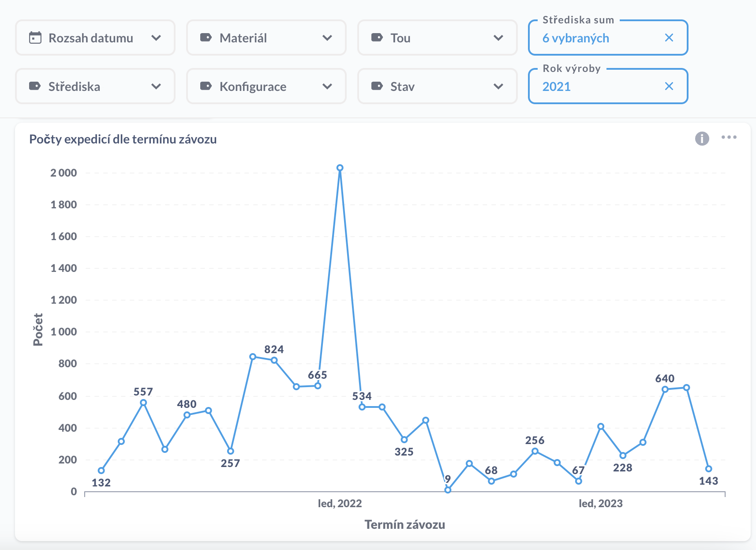Click the peak data point above 2000
This screenshot has width=756, height=550.
[x=340, y=168]
